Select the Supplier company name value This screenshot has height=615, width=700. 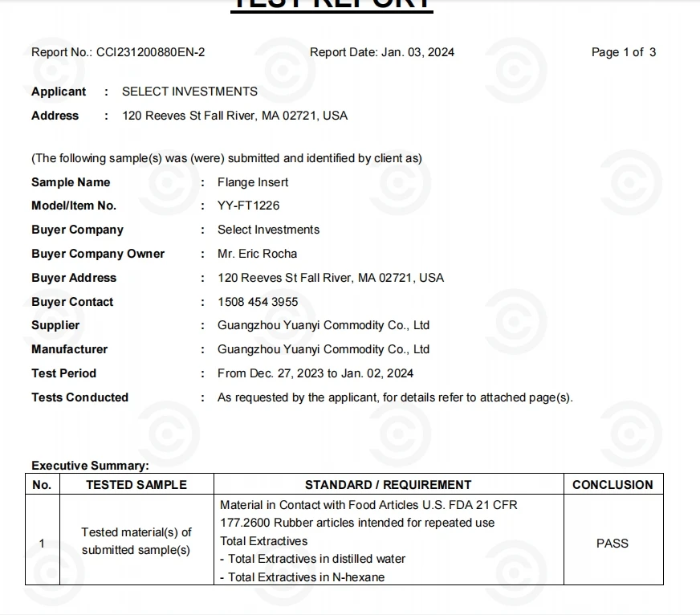pyautogui.click(x=324, y=325)
